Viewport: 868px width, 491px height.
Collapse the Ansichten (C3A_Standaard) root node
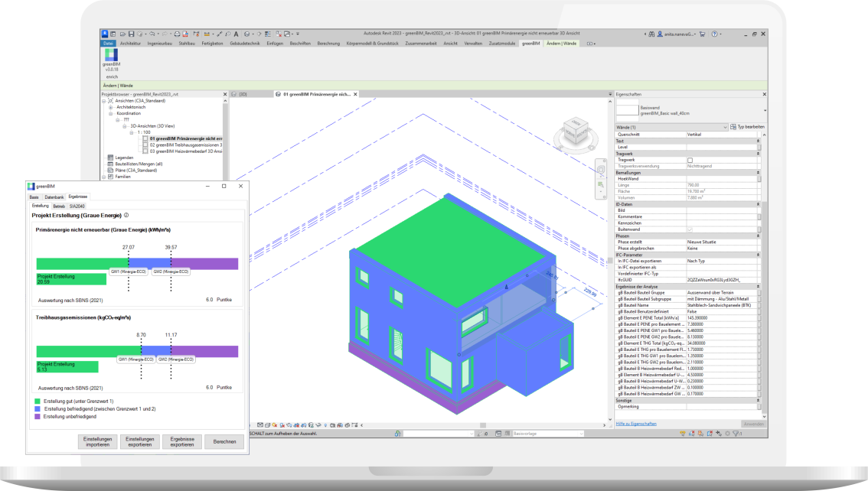click(x=103, y=101)
